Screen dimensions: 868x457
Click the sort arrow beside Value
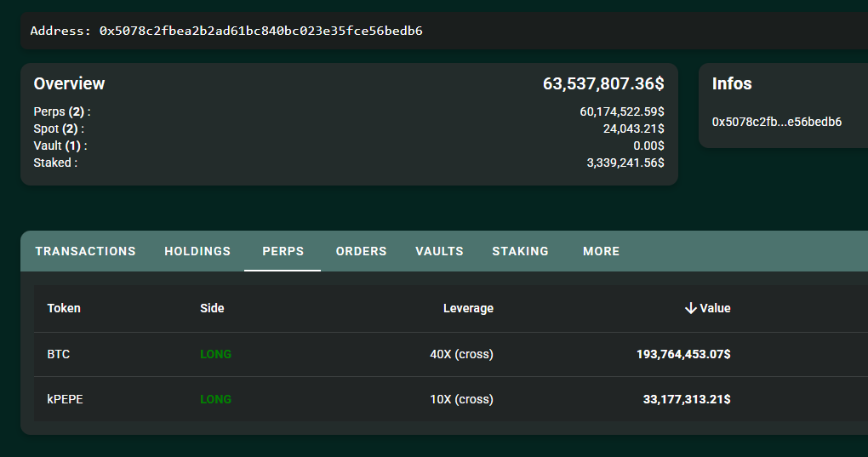click(690, 308)
